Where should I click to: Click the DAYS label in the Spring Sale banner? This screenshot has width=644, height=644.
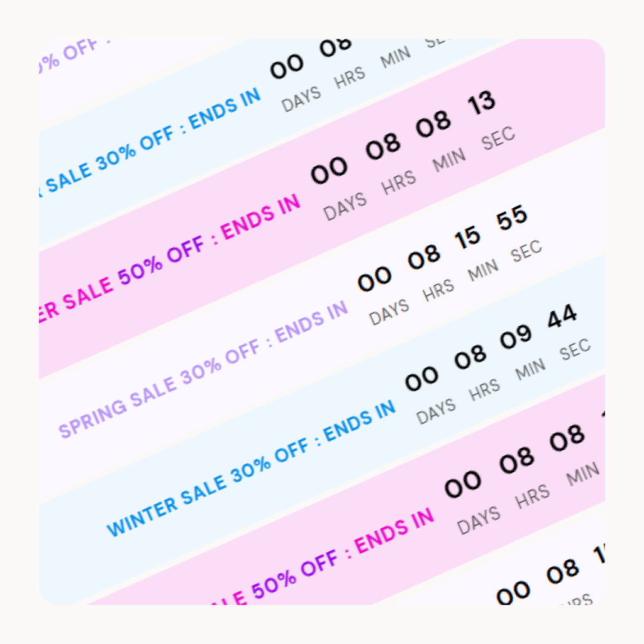tap(389, 312)
